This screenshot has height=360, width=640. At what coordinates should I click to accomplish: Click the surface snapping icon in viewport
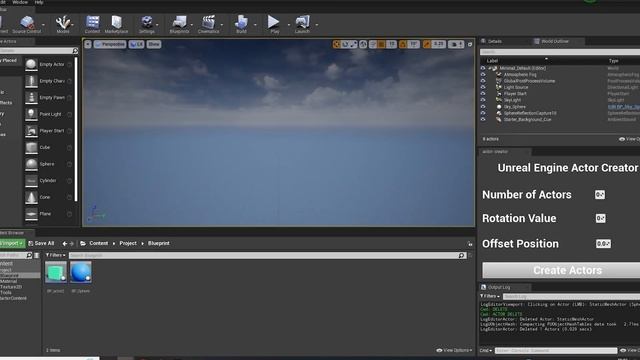[373, 44]
